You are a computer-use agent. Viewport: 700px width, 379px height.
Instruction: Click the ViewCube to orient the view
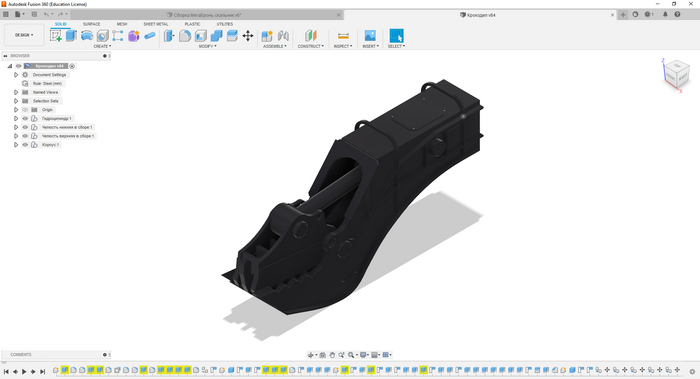click(x=677, y=74)
